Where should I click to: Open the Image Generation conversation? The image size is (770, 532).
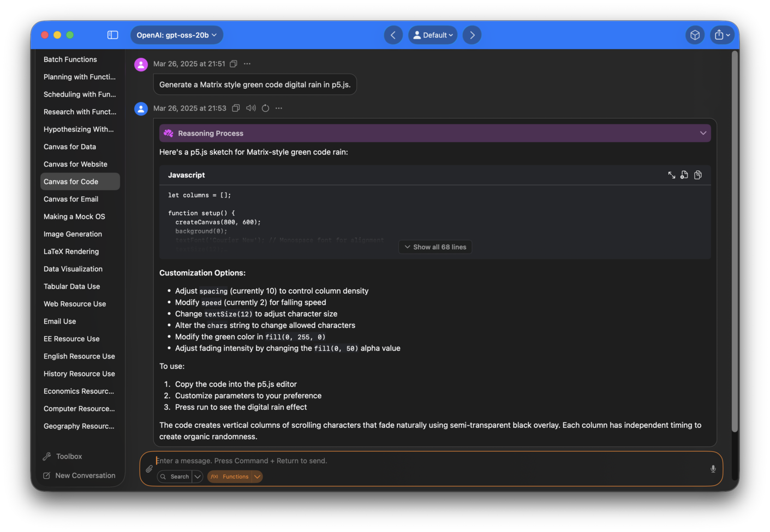pyautogui.click(x=73, y=234)
